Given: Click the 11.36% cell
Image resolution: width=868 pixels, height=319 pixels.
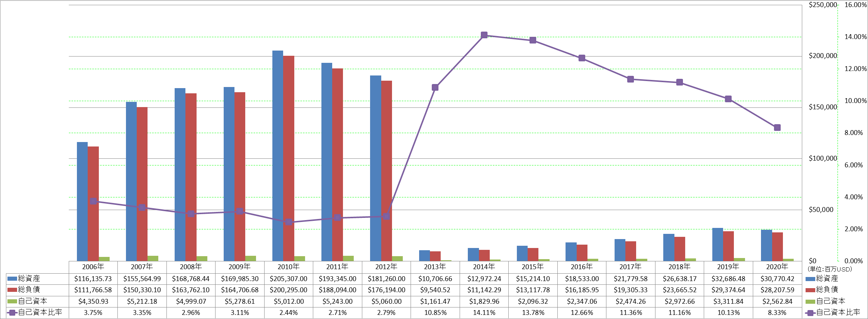Looking at the screenshot, I should (x=631, y=313).
